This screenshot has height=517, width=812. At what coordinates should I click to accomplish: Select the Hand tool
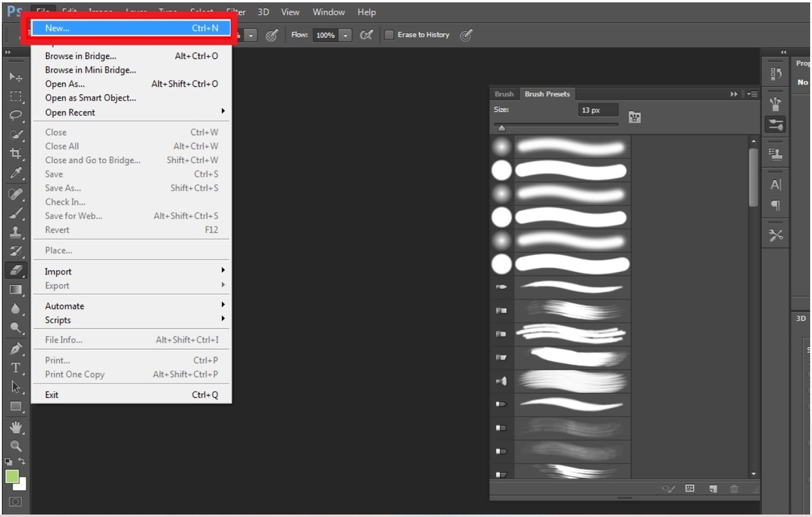coord(16,428)
